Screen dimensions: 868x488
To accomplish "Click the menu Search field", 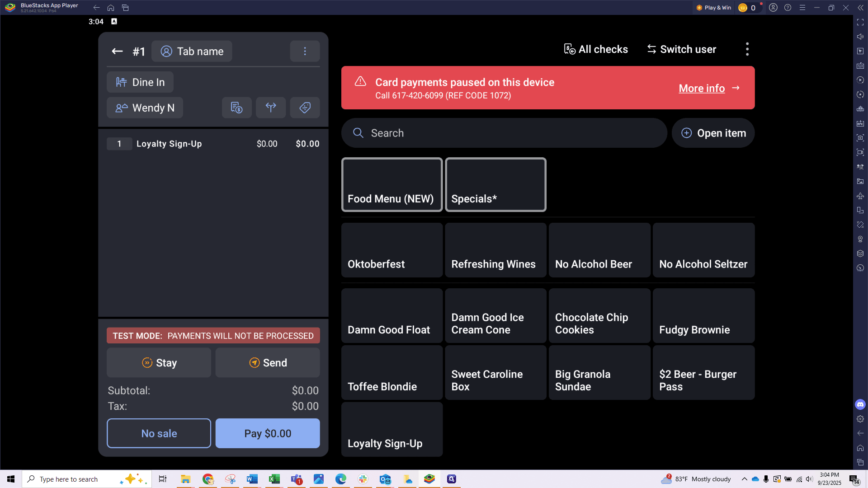I will [x=504, y=133].
